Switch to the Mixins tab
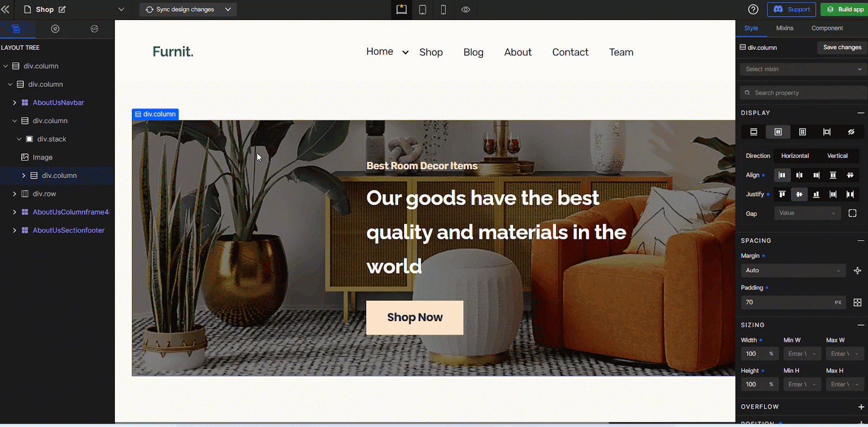 [784, 28]
